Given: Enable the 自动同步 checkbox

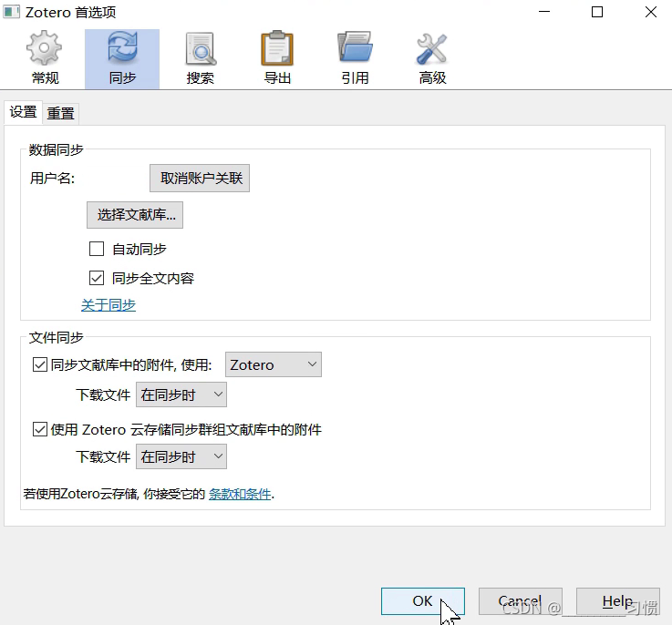Looking at the screenshot, I should pos(97,249).
